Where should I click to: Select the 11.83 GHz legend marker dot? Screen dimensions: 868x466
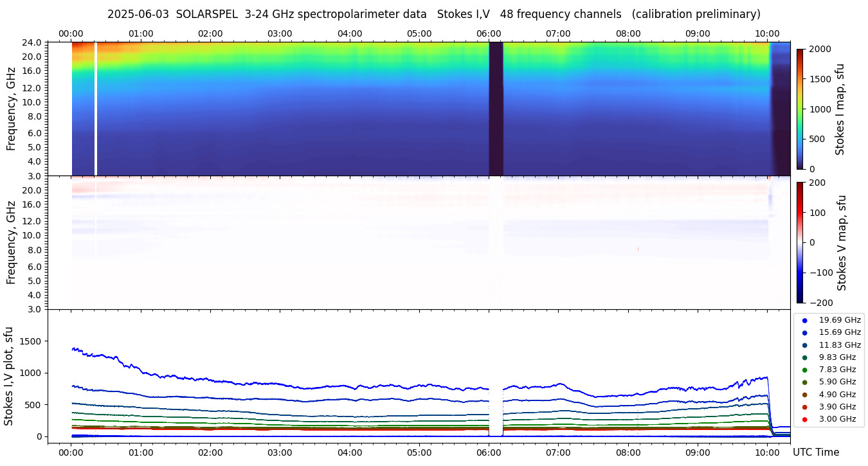(804, 345)
